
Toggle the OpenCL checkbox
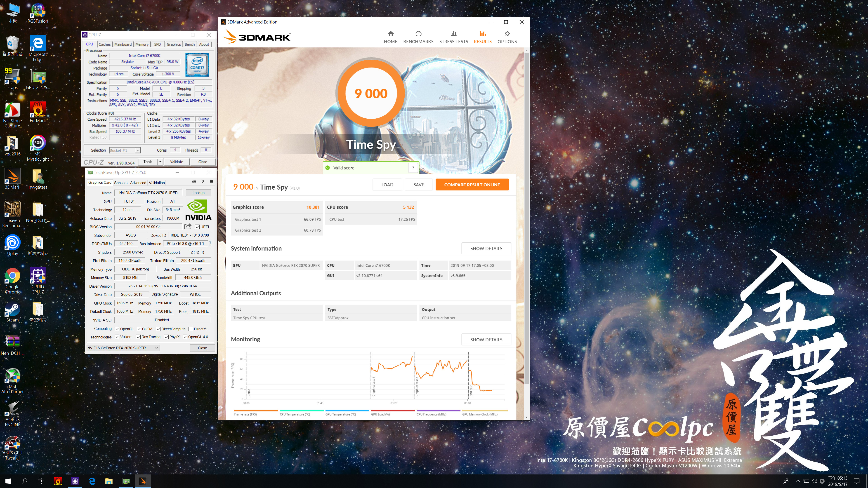pyautogui.click(x=117, y=329)
